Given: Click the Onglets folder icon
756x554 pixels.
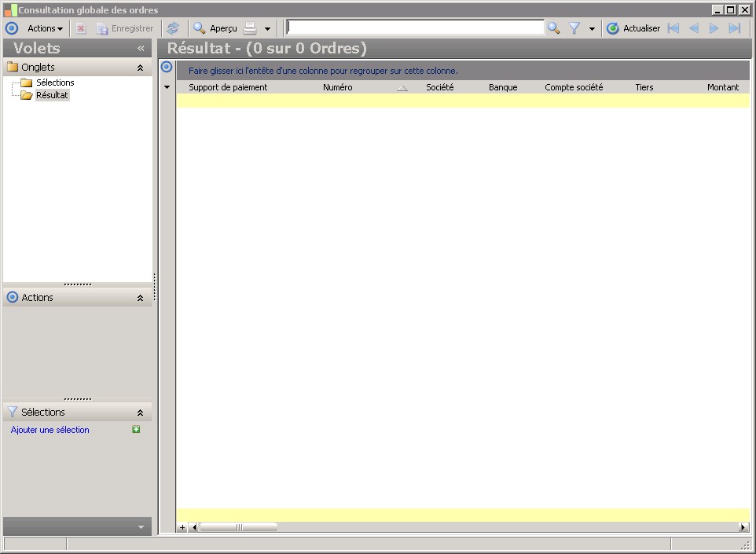Looking at the screenshot, I should pyautogui.click(x=12, y=67).
